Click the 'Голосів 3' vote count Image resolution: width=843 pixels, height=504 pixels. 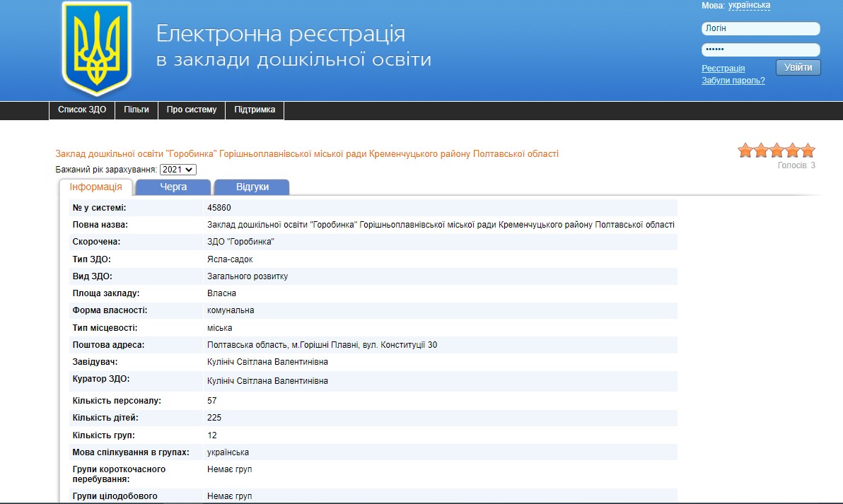tap(796, 165)
